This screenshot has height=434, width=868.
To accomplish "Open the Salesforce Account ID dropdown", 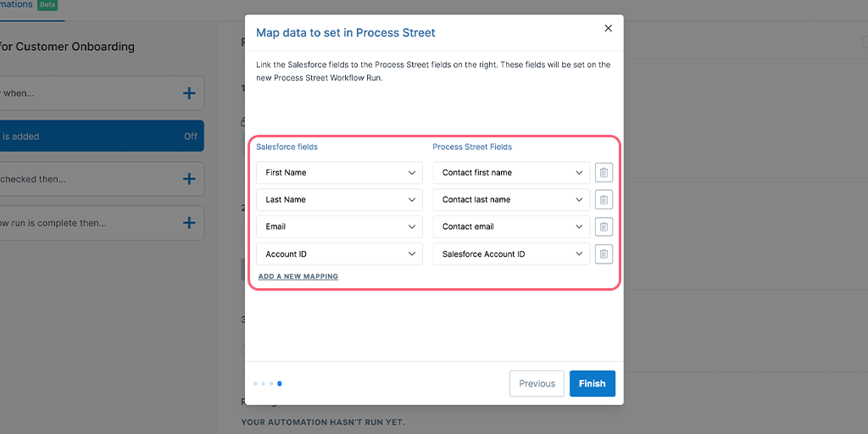I will 511,254.
